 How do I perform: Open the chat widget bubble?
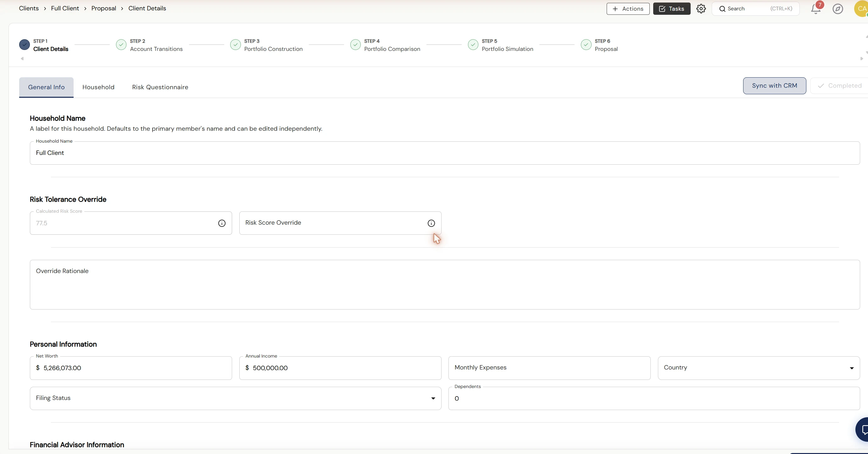[x=863, y=429]
